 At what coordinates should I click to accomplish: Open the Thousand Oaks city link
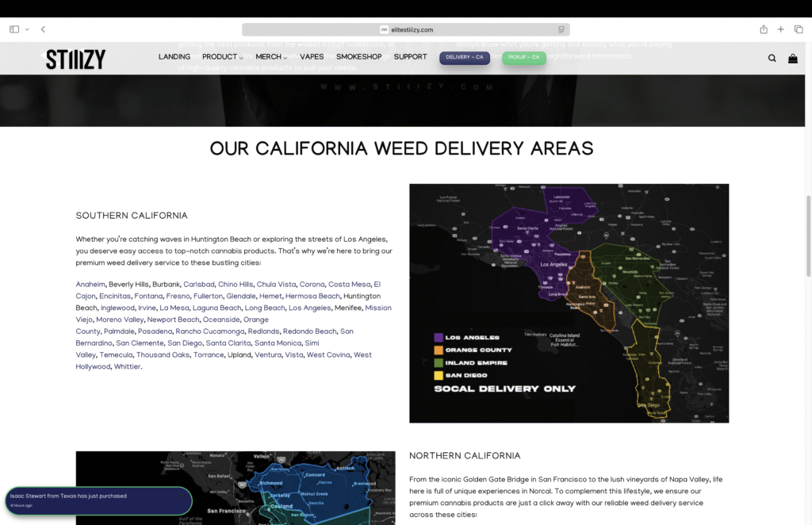tap(163, 355)
